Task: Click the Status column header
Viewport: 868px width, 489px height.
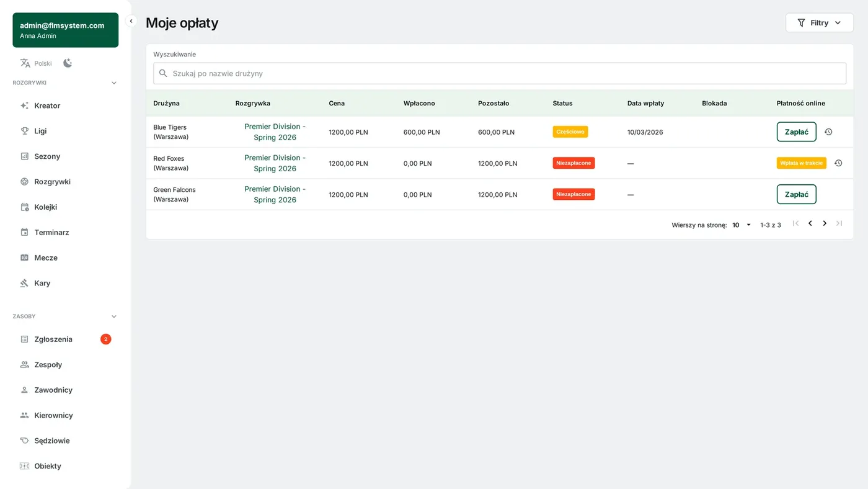Action: (563, 104)
